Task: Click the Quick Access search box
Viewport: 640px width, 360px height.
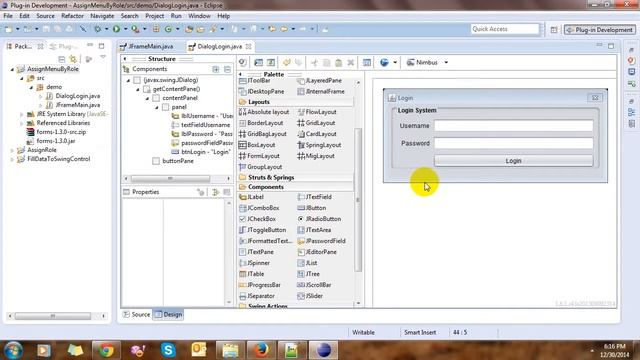Action: tap(505, 29)
